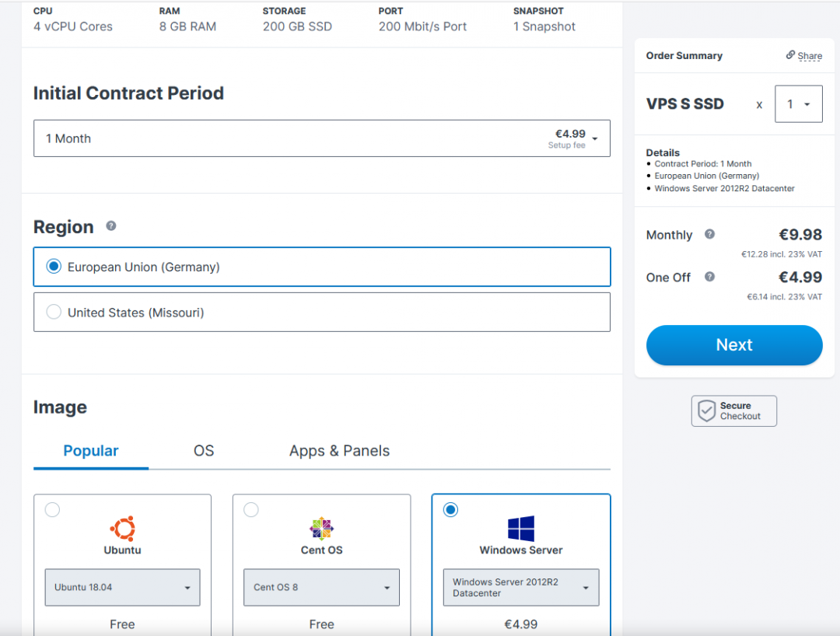Click the Share link icon
Viewport: 840px width, 636px height.
point(790,55)
